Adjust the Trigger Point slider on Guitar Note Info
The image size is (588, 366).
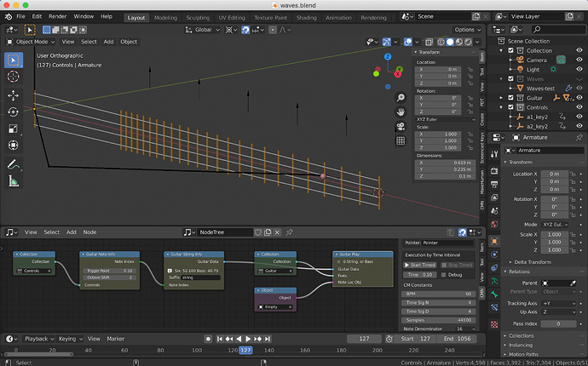tap(109, 271)
